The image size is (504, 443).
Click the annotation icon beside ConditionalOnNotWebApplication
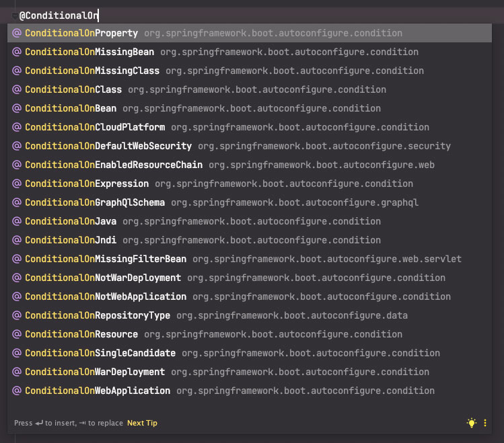(x=17, y=296)
